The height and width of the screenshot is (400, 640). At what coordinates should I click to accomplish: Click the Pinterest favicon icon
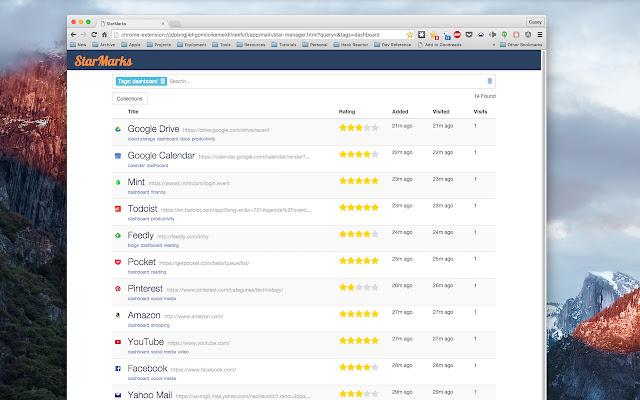coord(118,289)
